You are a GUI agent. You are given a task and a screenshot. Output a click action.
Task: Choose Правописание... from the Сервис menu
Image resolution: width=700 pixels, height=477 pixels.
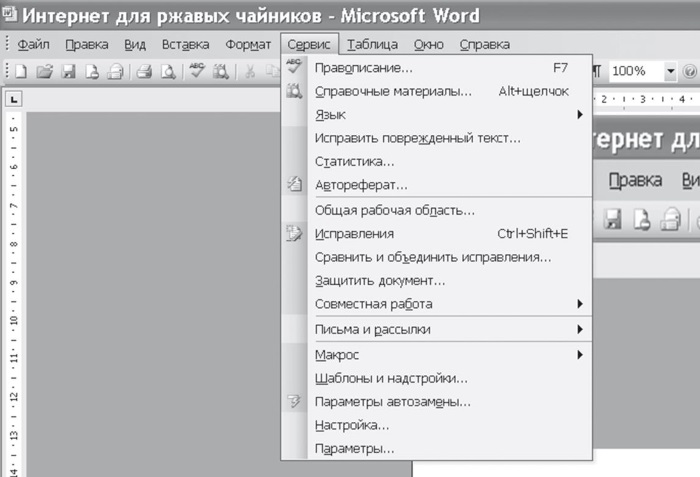pyautogui.click(x=437, y=68)
